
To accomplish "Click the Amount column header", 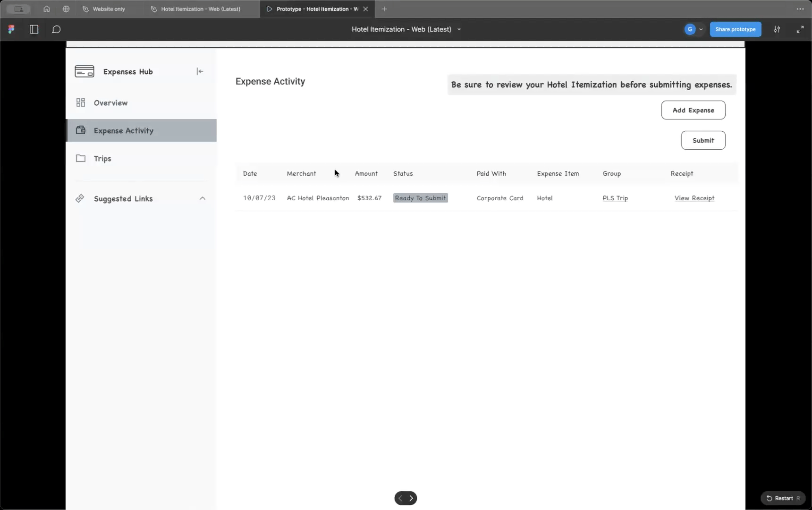I will coord(366,173).
